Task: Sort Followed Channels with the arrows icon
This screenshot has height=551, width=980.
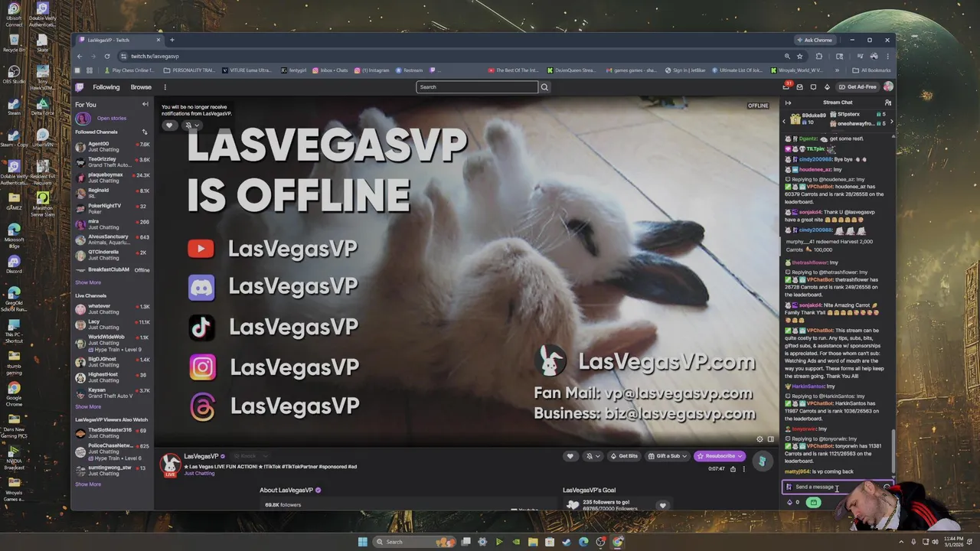Action: 145,132
